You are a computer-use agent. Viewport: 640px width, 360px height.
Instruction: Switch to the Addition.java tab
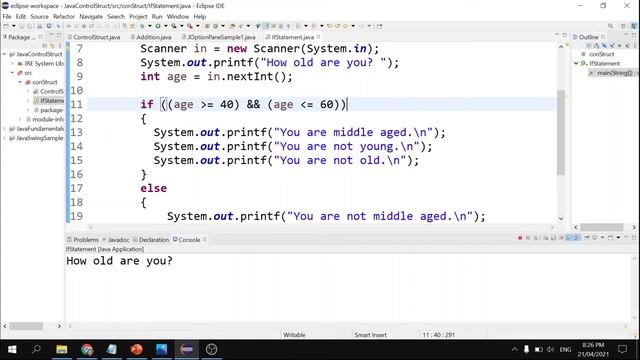pos(153,37)
